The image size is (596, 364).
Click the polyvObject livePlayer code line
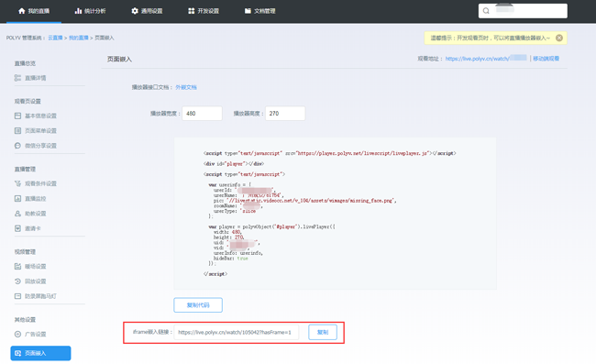(271, 226)
